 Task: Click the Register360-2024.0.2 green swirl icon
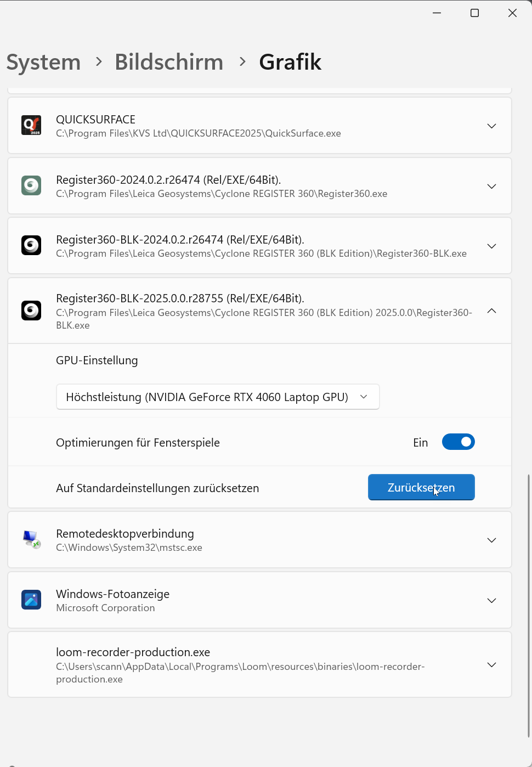click(x=31, y=185)
